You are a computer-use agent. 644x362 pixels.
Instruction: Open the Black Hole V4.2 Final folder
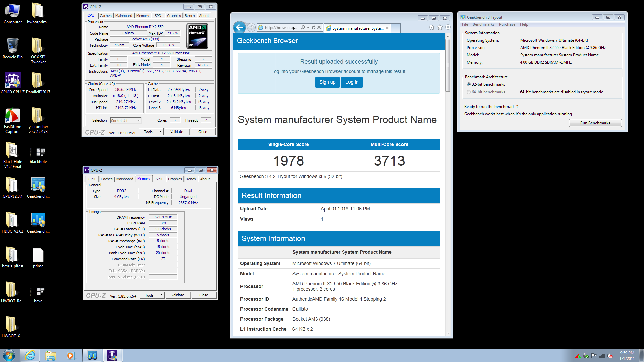click(x=12, y=155)
